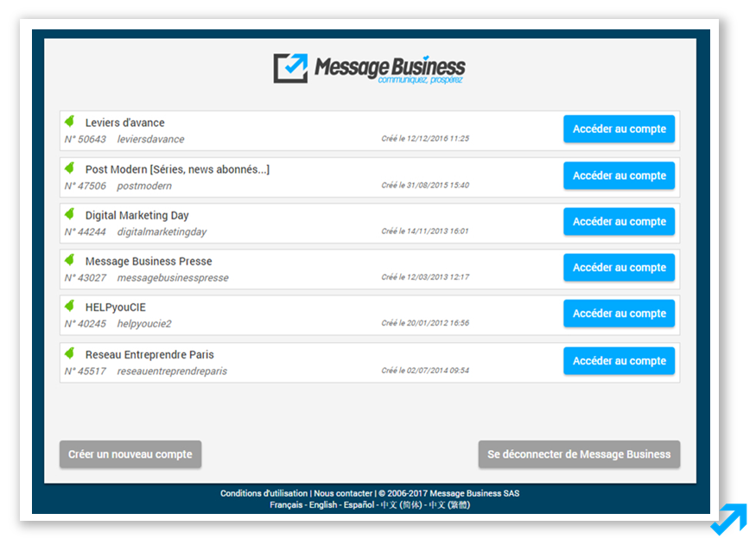Click the leviersdavance identifier
This screenshot has width=756, height=545.
151,139
